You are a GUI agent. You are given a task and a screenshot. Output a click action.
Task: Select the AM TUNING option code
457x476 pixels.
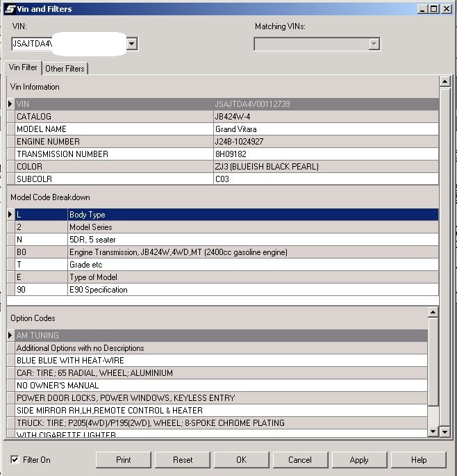pos(221,336)
